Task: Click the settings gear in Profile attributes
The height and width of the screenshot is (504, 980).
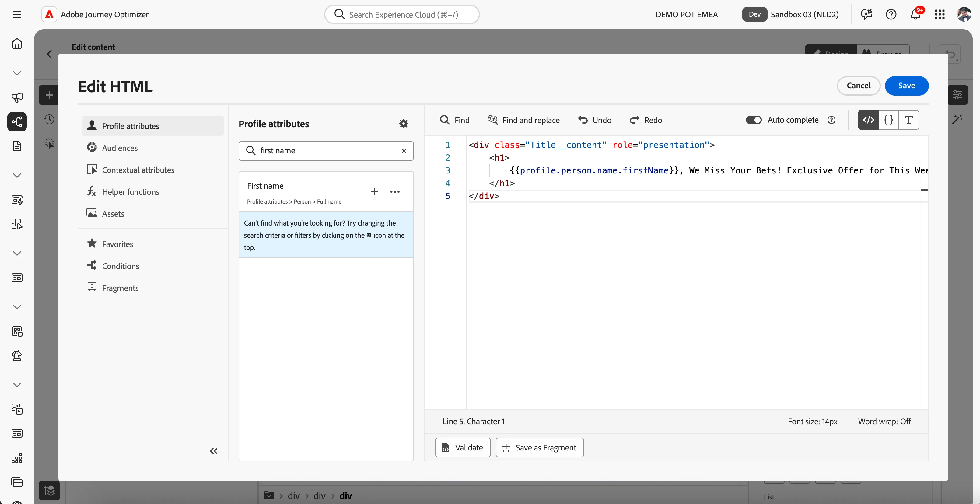Action: coord(403,124)
